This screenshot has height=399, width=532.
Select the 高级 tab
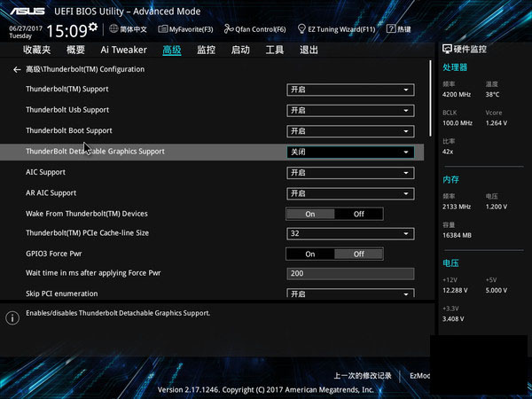(172, 50)
